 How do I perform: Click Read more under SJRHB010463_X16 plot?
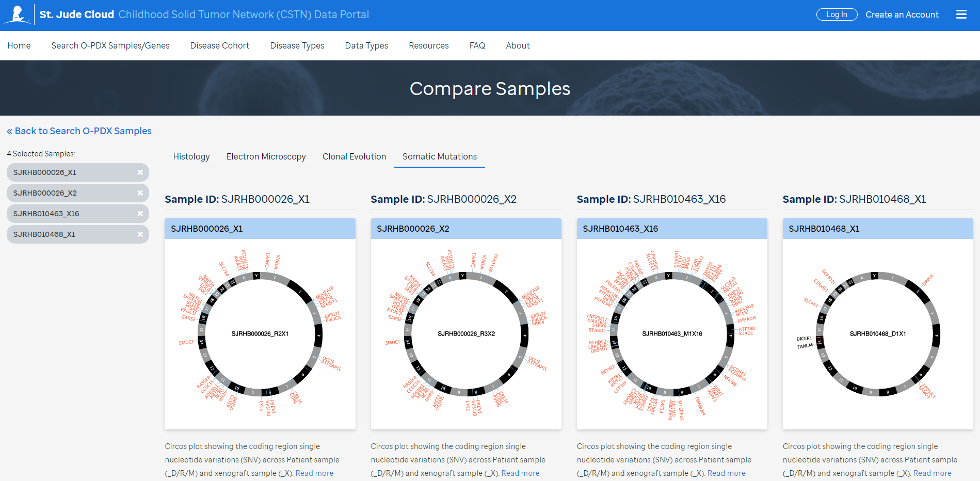tap(726, 473)
